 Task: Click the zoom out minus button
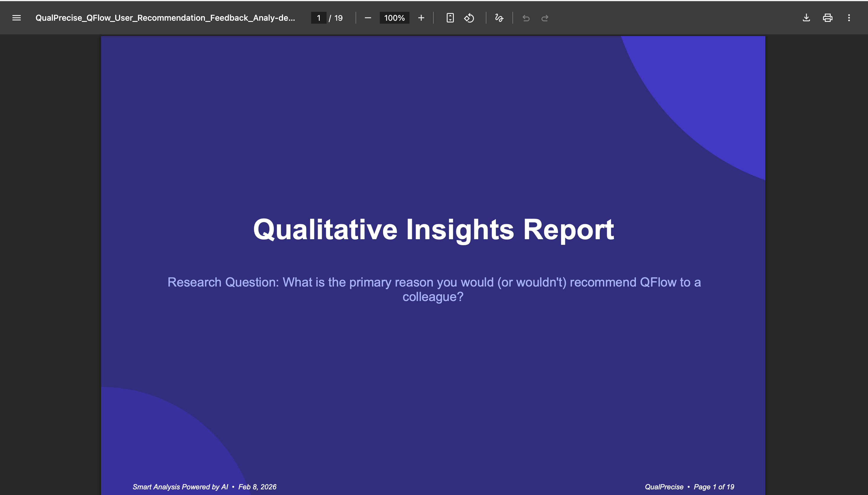(x=368, y=18)
